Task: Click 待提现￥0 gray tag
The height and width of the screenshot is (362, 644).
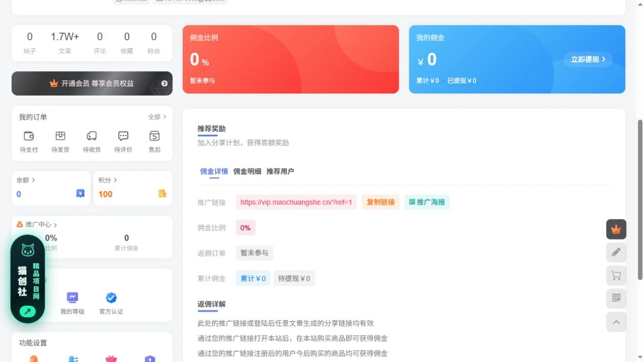Action: pos(294,279)
